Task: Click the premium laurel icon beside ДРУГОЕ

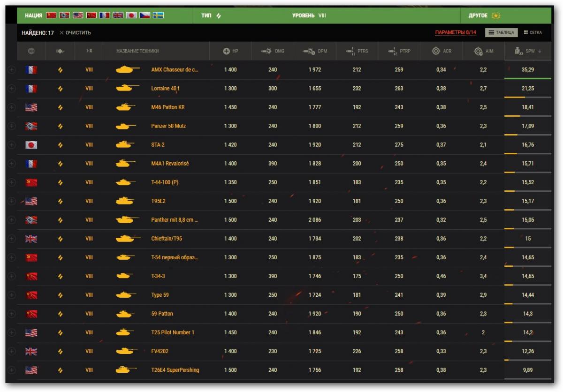Action: (x=495, y=15)
